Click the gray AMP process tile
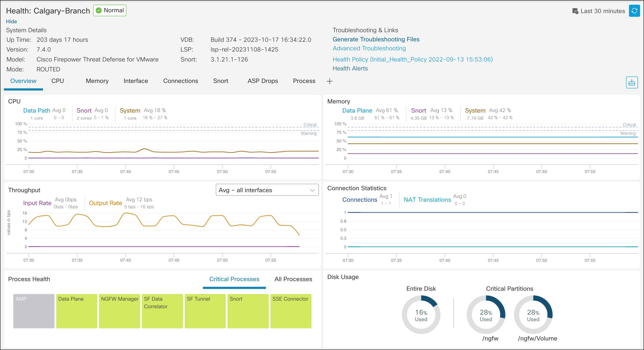This screenshot has height=350, width=644. (x=34, y=311)
